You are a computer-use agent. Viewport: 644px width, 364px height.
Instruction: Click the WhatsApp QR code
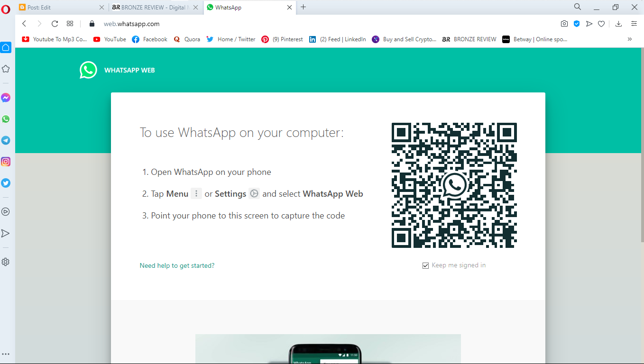(454, 185)
